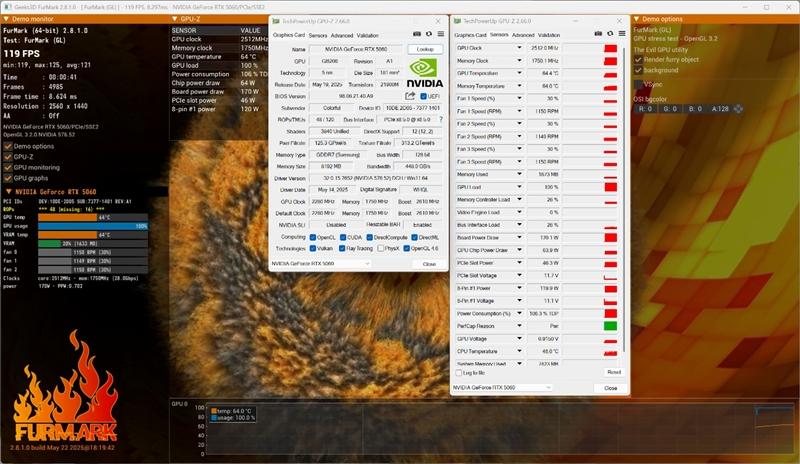Viewport: 800px width, 464px height.
Task: Toggle the Vulkan checkbox
Action: 313,249
